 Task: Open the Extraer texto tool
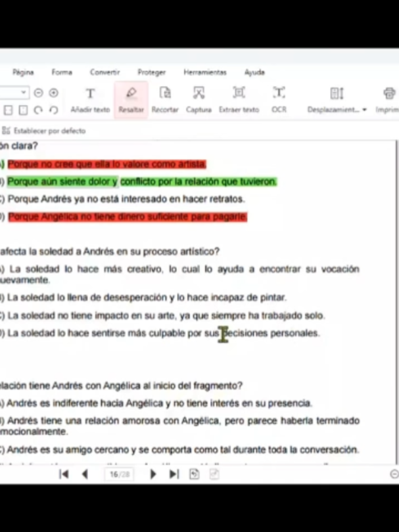point(239,100)
